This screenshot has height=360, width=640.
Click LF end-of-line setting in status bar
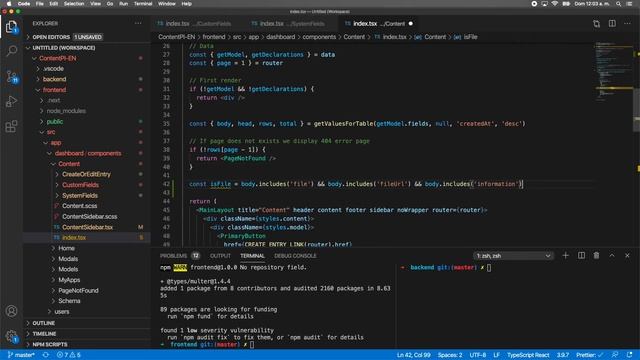point(496,355)
